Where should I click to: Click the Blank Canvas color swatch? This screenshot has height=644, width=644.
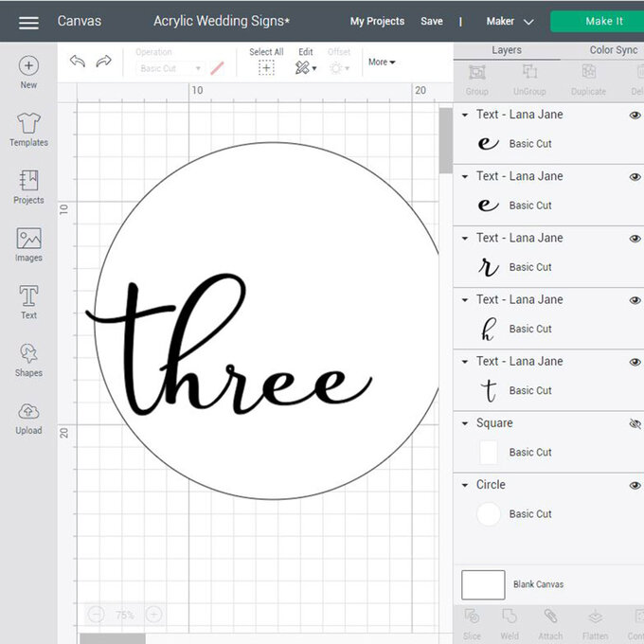point(483,584)
